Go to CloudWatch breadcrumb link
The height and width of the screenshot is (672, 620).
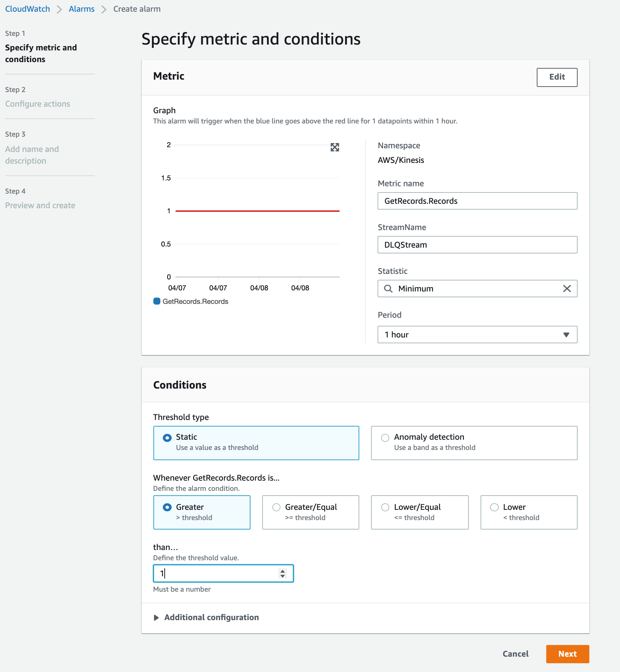tap(27, 9)
